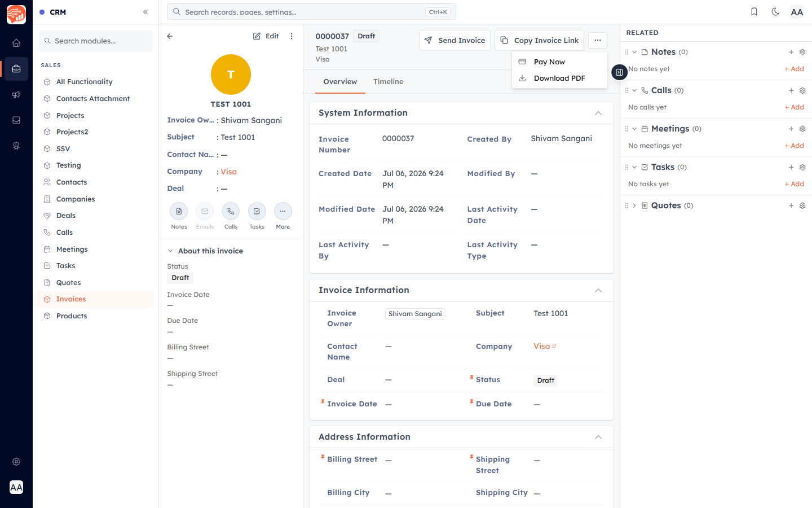Image resolution: width=812 pixels, height=508 pixels.
Task: Open the Visa company link in left summary
Action: (228, 172)
